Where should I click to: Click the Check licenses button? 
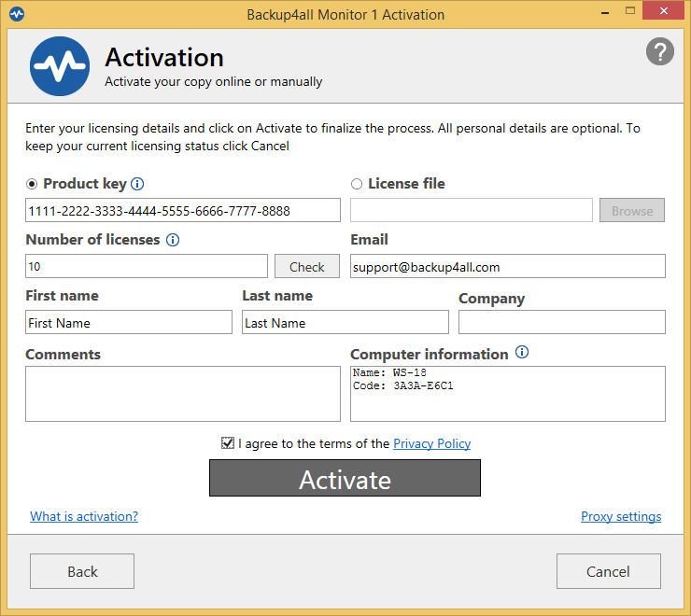click(x=306, y=266)
